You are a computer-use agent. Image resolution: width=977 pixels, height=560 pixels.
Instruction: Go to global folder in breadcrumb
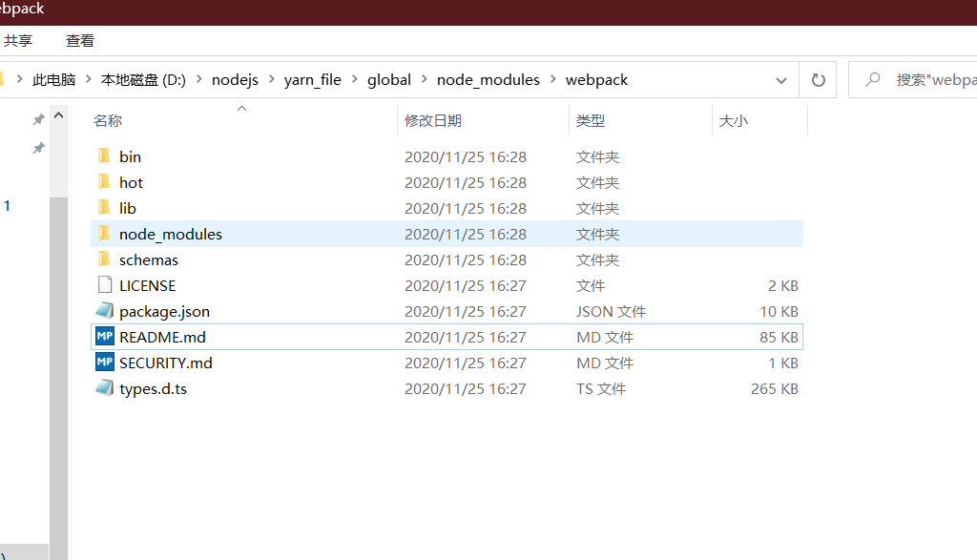click(x=389, y=80)
